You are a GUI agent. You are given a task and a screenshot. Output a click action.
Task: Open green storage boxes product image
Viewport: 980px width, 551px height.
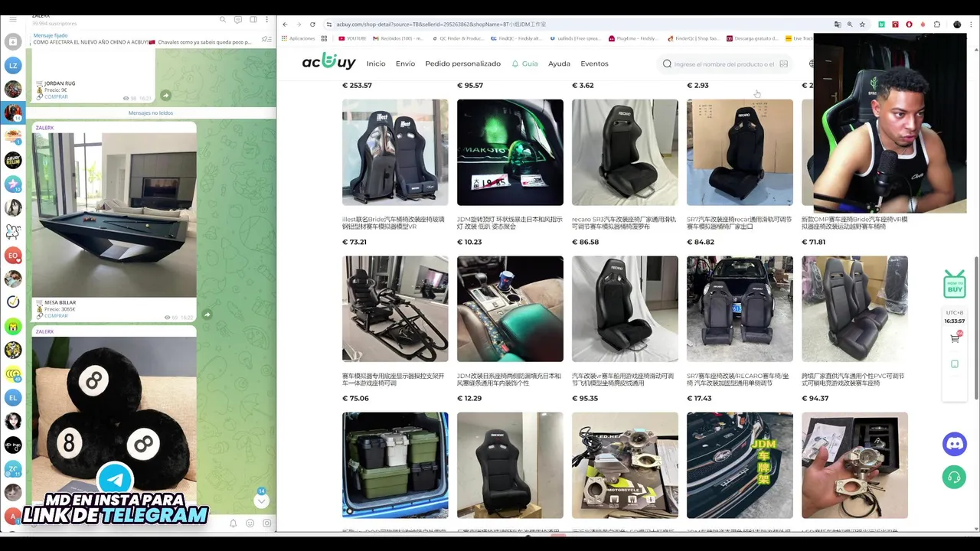(x=395, y=465)
